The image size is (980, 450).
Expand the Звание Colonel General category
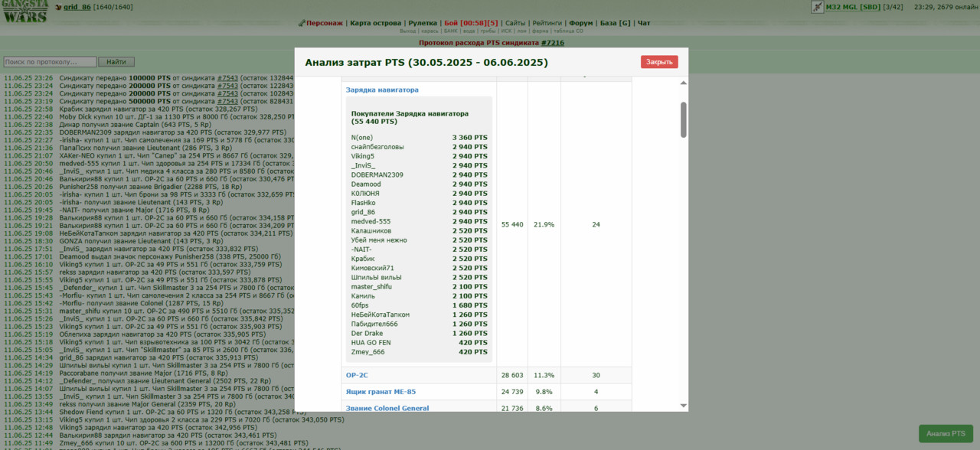(x=387, y=408)
